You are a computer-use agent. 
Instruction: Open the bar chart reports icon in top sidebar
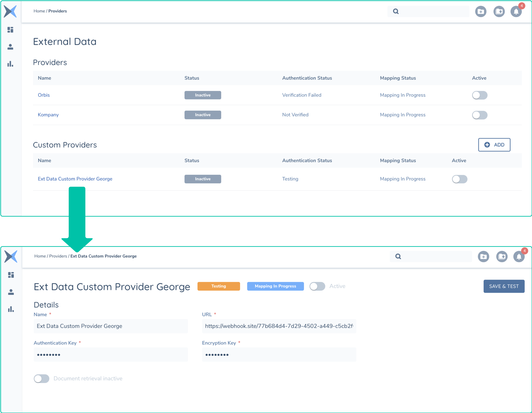10,64
